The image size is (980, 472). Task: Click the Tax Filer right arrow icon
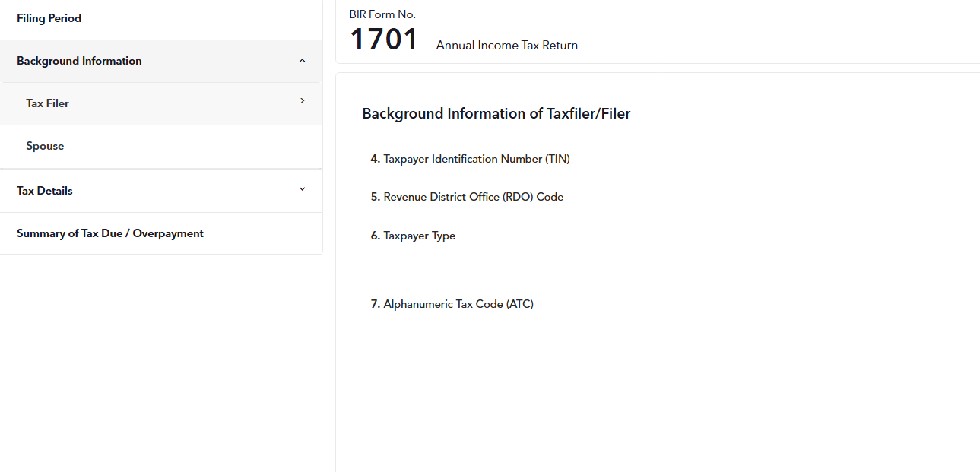click(x=302, y=101)
